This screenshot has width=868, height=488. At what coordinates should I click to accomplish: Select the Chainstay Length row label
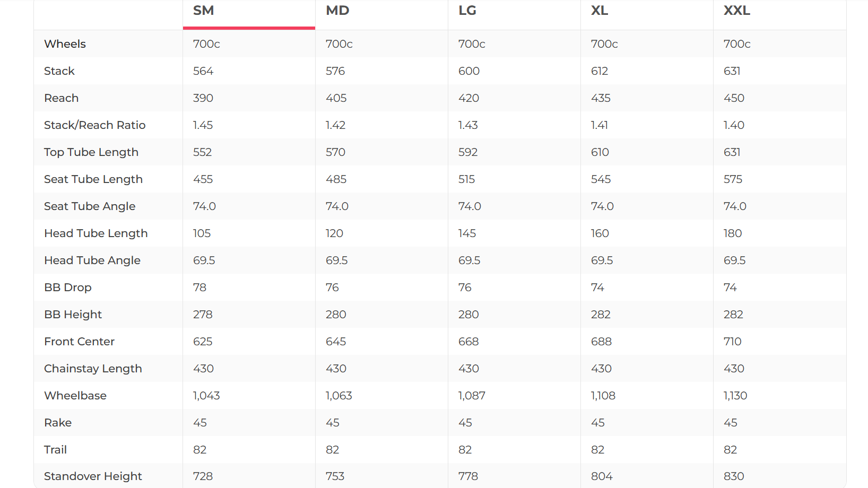93,369
